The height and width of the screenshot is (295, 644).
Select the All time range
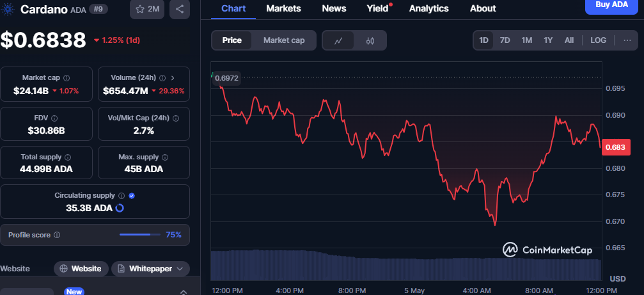pos(569,40)
